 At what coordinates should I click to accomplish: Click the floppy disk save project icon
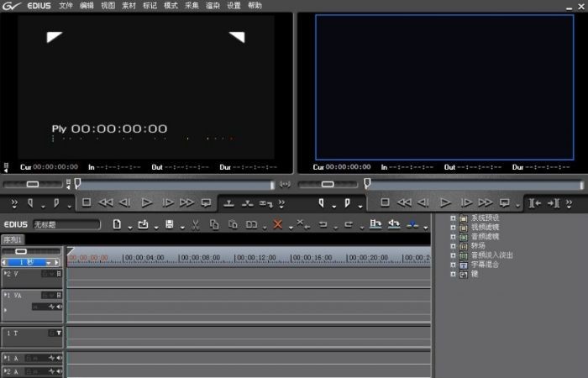(x=169, y=225)
